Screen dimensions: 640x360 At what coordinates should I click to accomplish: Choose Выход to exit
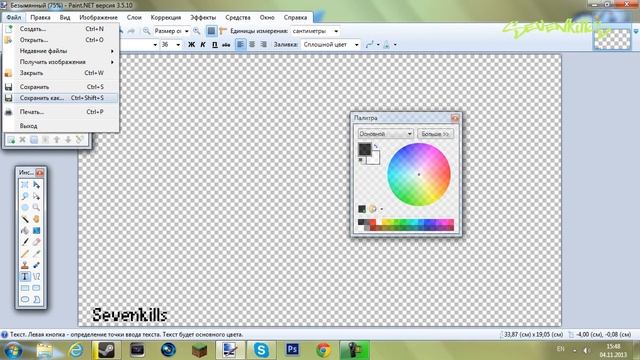(x=60, y=126)
